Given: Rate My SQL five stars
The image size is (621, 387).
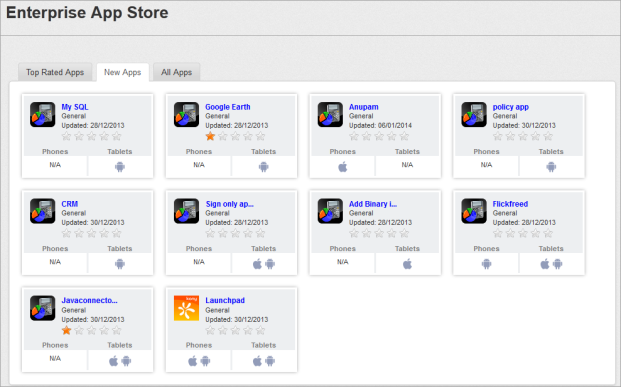Looking at the screenshot, I should pos(117,137).
